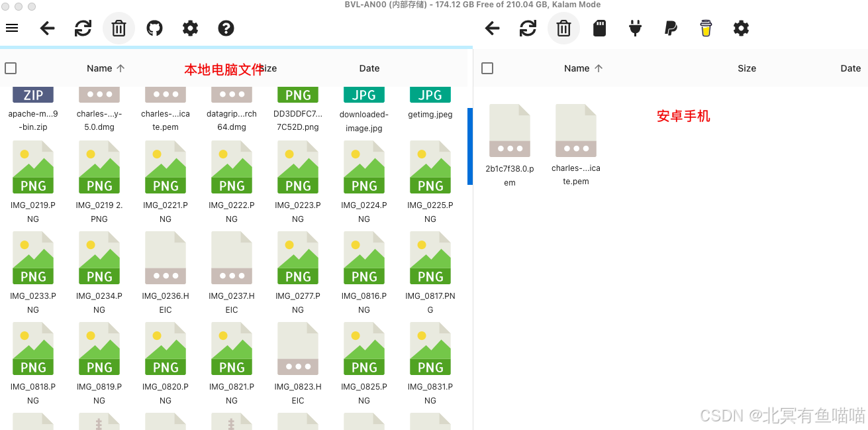Select IMG_0818.PNG file
Screen dimensions: 868x430
click(x=33, y=349)
